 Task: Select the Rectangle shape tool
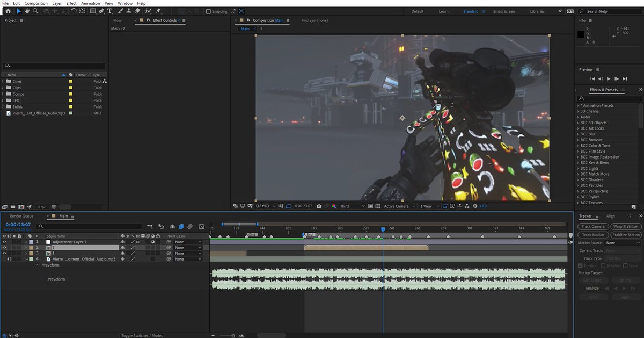coord(93,11)
